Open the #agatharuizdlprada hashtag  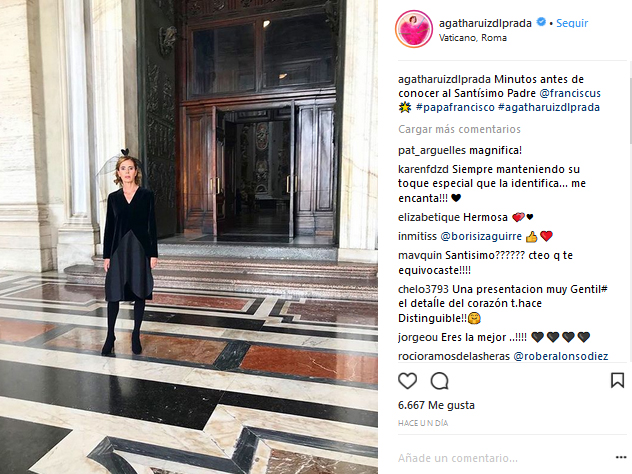pos(549,108)
